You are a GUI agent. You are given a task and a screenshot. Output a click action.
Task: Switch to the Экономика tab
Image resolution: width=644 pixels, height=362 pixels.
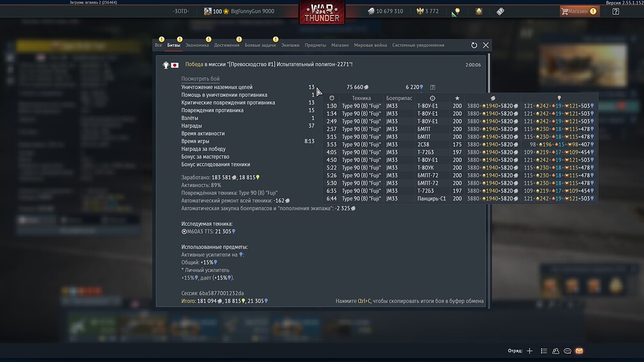(x=197, y=45)
